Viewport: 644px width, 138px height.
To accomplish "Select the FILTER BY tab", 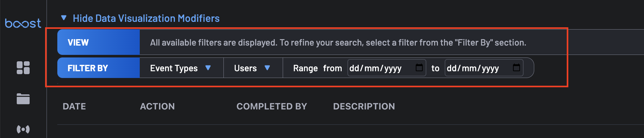I will tap(99, 68).
